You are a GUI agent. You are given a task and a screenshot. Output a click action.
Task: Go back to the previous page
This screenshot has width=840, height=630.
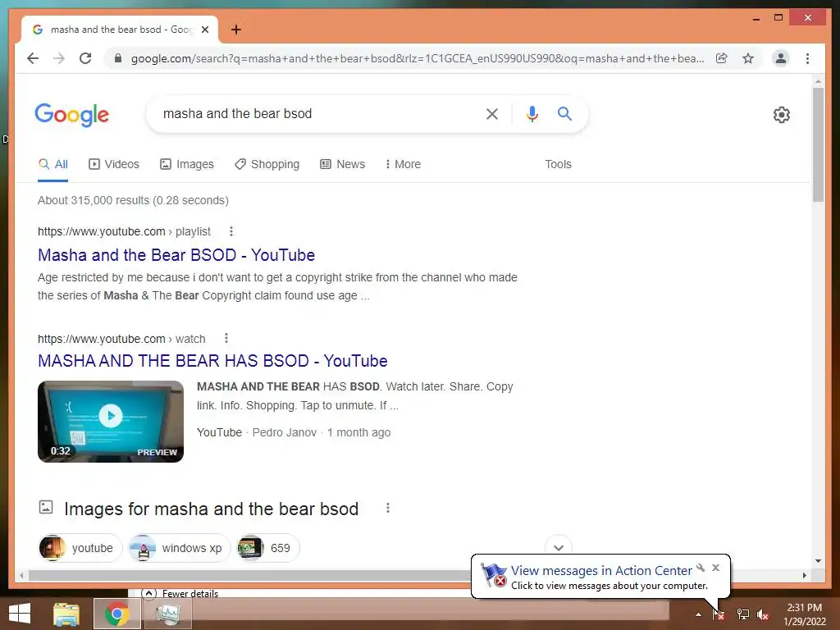click(x=33, y=58)
